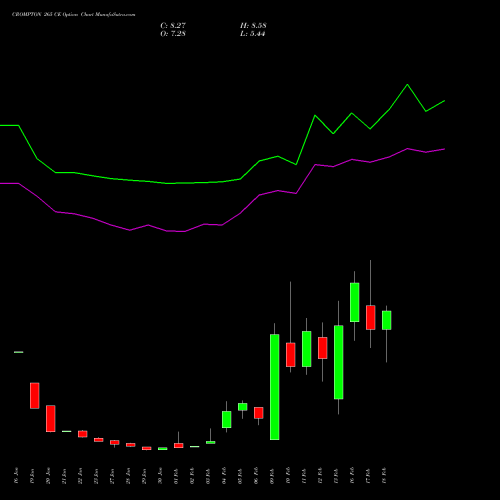Click the 20 Jan date label
This screenshot has width=500, height=500.
coord(49,476)
